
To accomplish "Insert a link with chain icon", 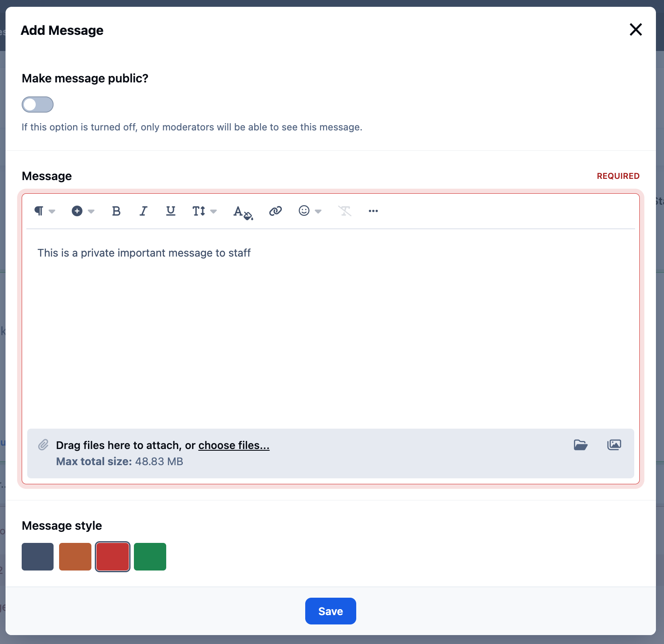I will (x=275, y=211).
